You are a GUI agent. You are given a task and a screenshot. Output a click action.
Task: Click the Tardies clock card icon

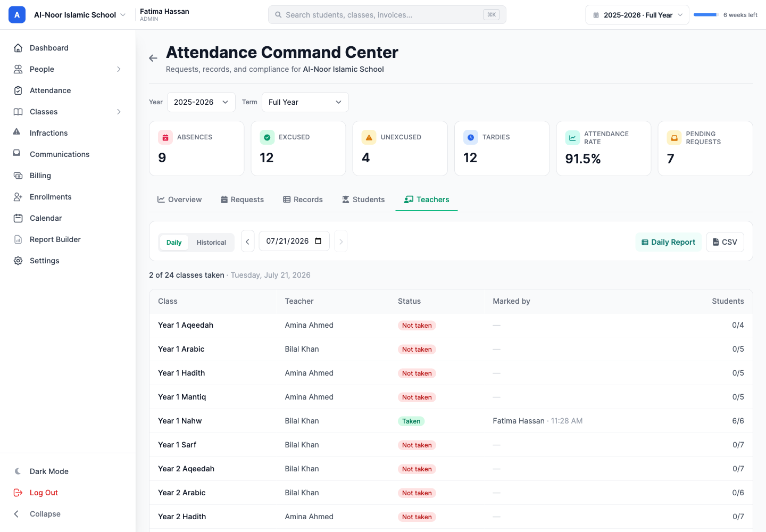[471, 137]
